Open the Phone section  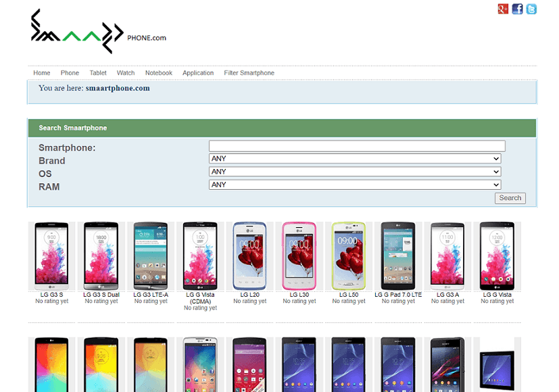point(69,72)
